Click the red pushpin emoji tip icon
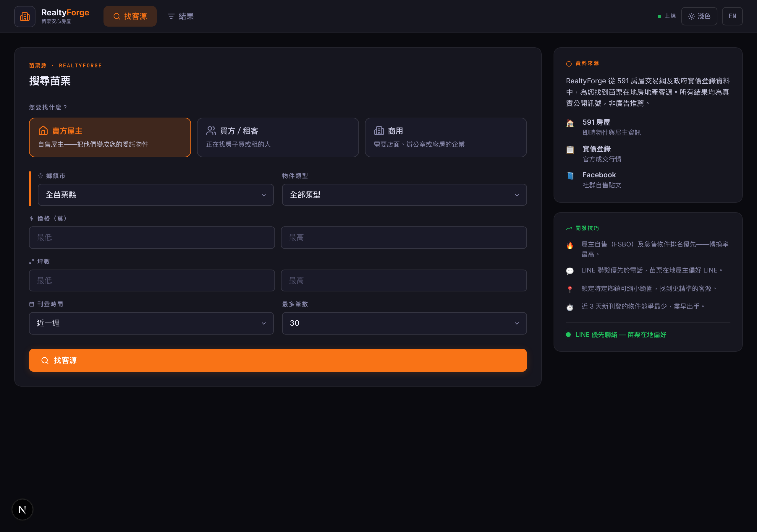757x532 pixels. tap(570, 289)
